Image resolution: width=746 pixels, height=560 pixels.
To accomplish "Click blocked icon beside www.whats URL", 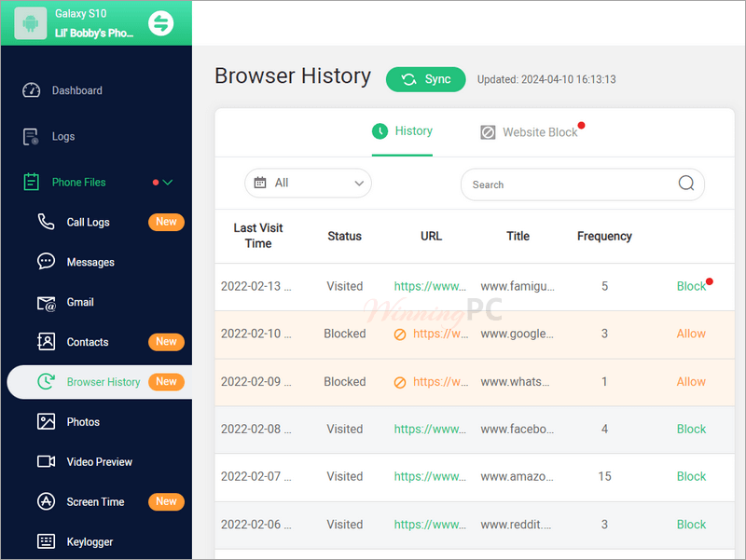I will pos(400,382).
